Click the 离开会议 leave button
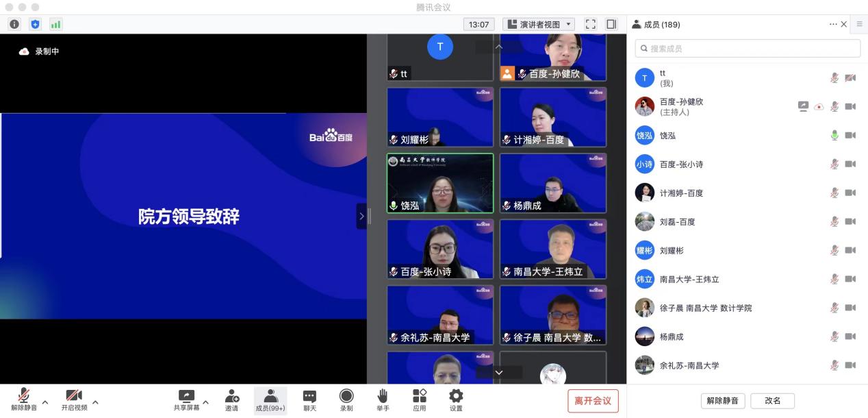 click(593, 401)
